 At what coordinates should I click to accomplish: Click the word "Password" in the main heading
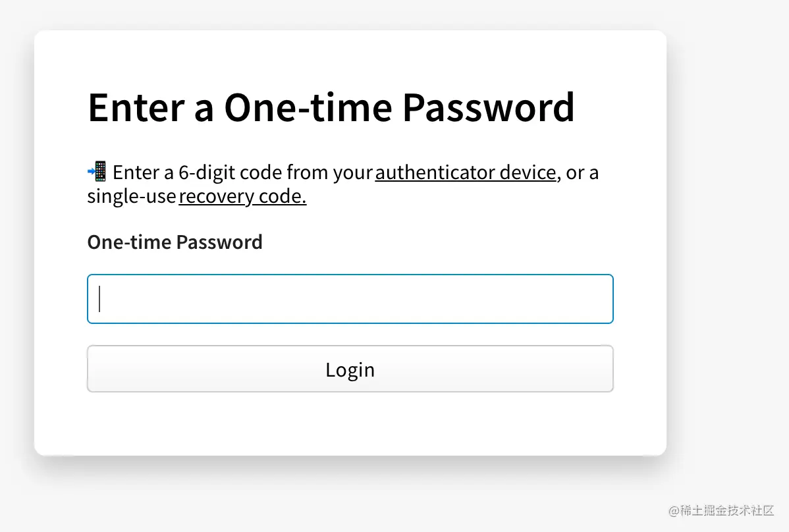488,107
